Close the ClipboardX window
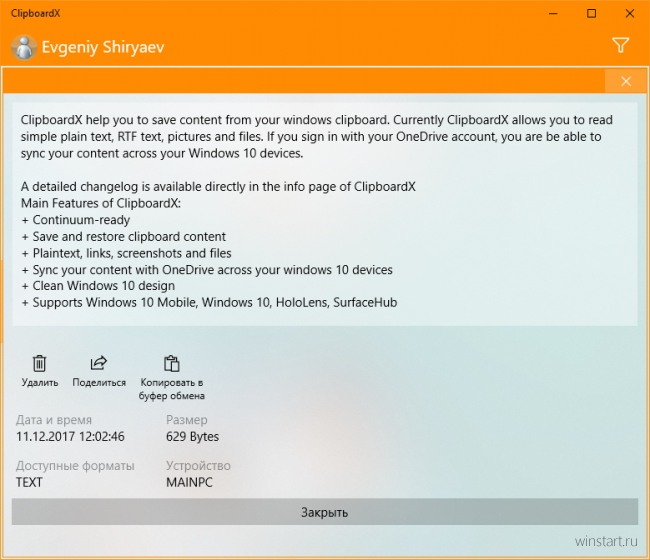The width and height of the screenshot is (650, 560). [630, 13]
